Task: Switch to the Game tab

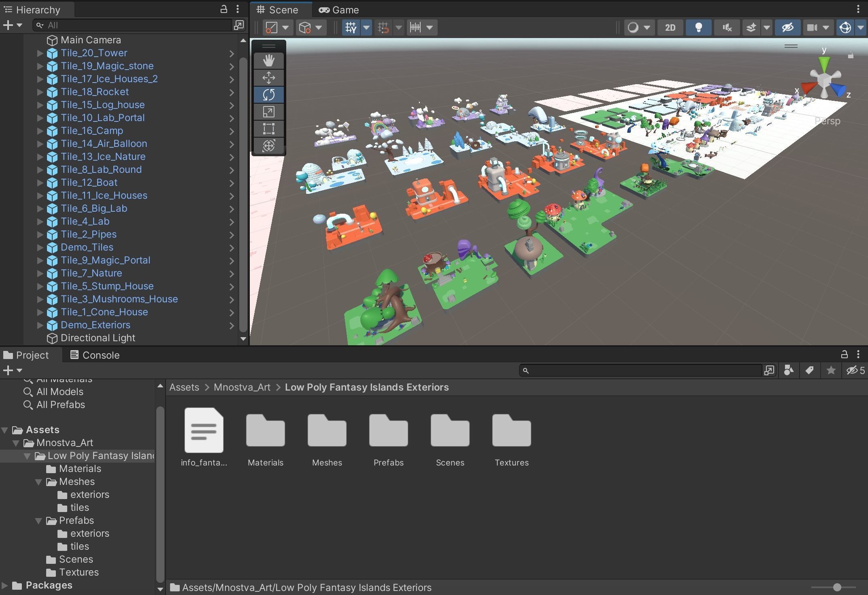Action: click(339, 10)
